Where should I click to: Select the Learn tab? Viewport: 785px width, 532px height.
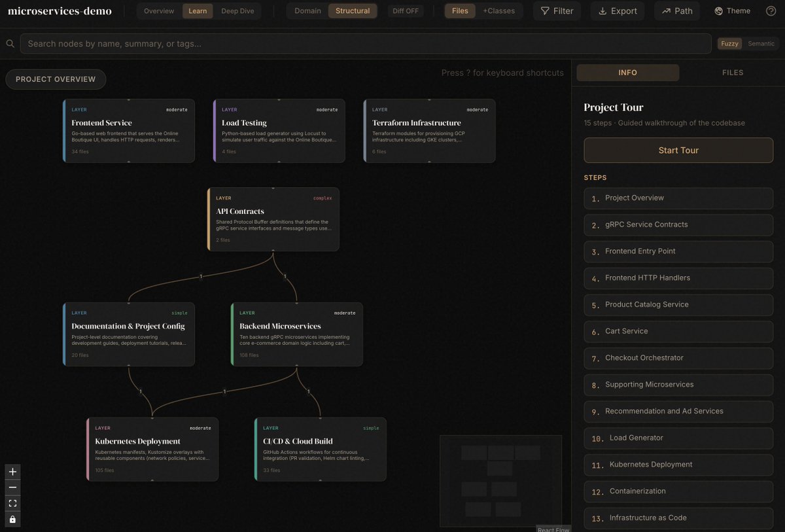(x=198, y=10)
